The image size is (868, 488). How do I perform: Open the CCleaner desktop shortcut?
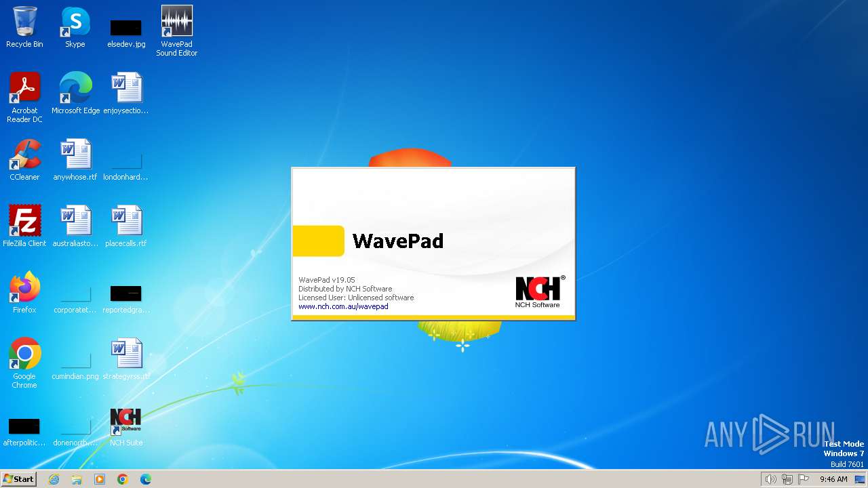tap(24, 159)
